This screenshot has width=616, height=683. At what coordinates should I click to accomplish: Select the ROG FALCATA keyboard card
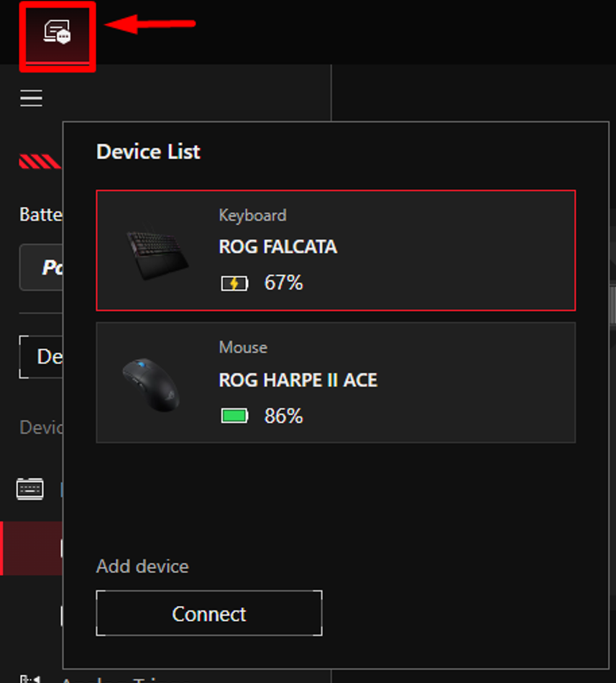336,250
